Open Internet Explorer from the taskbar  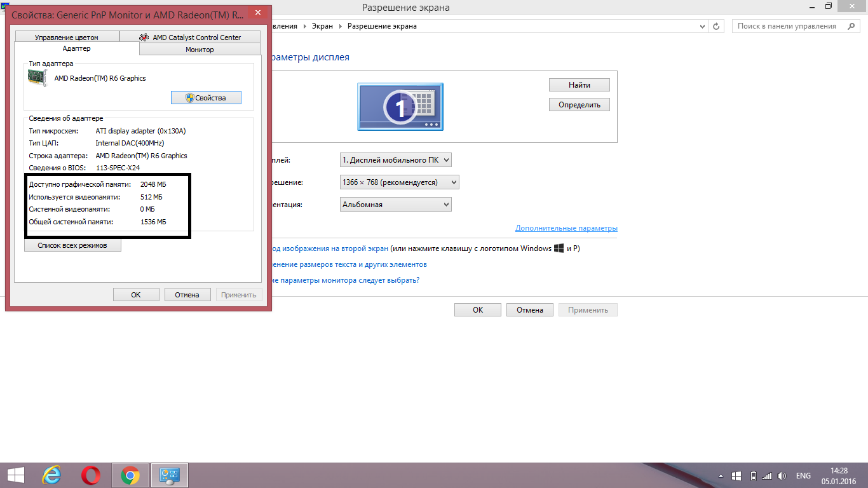pos(51,475)
